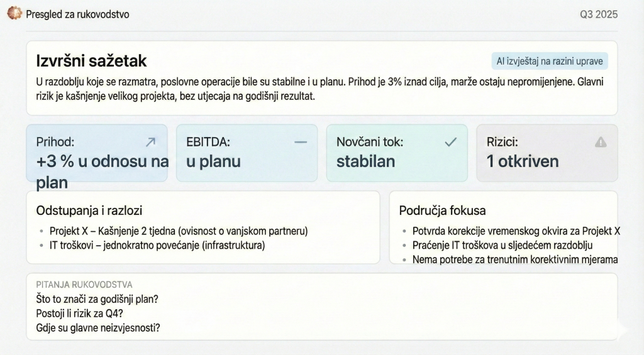
Task: Open the EBITDA u planu card
Action: [x=247, y=153]
